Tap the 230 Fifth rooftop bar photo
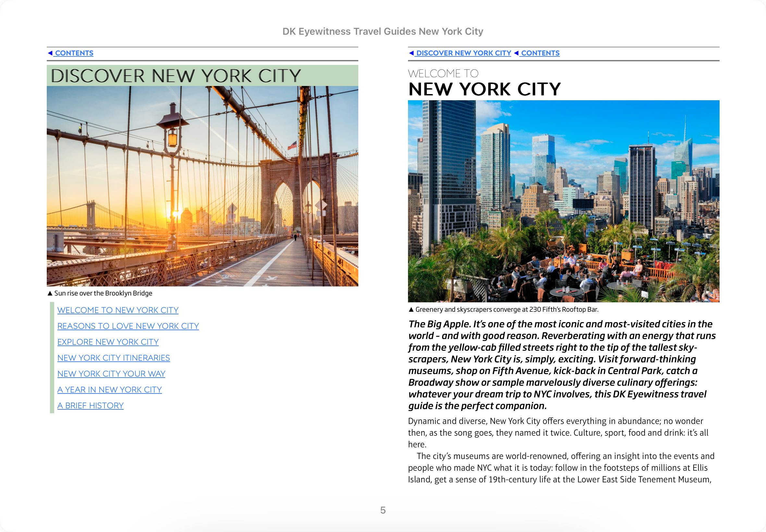This screenshot has height=532, width=766. point(563,201)
